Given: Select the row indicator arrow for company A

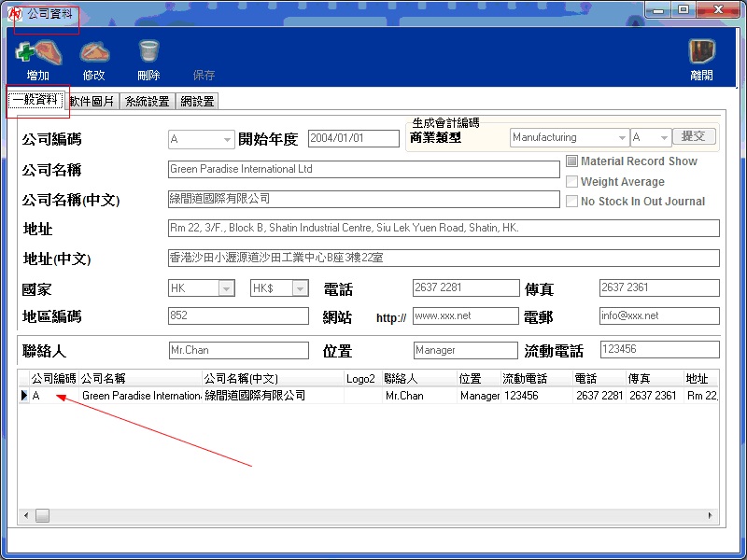Looking at the screenshot, I should click(24, 395).
